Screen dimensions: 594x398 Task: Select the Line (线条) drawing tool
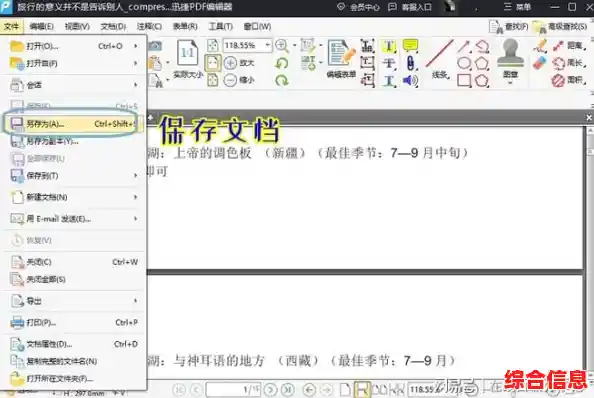440,59
